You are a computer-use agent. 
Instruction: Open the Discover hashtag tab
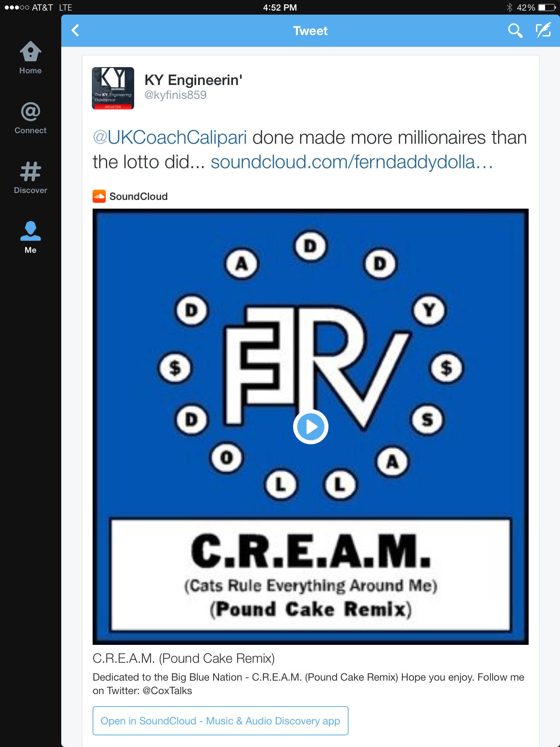[x=31, y=178]
